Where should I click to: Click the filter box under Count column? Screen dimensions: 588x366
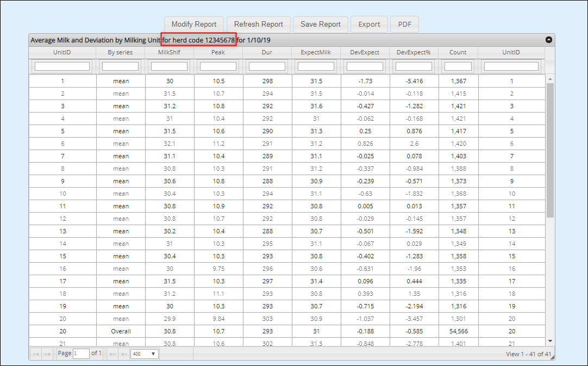[458, 66]
